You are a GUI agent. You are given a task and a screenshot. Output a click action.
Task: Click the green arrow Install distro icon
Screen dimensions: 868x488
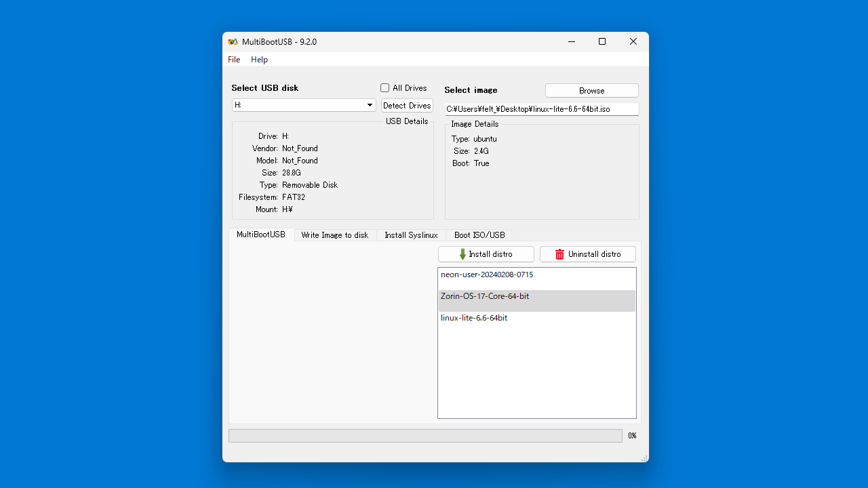pos(462,254)
